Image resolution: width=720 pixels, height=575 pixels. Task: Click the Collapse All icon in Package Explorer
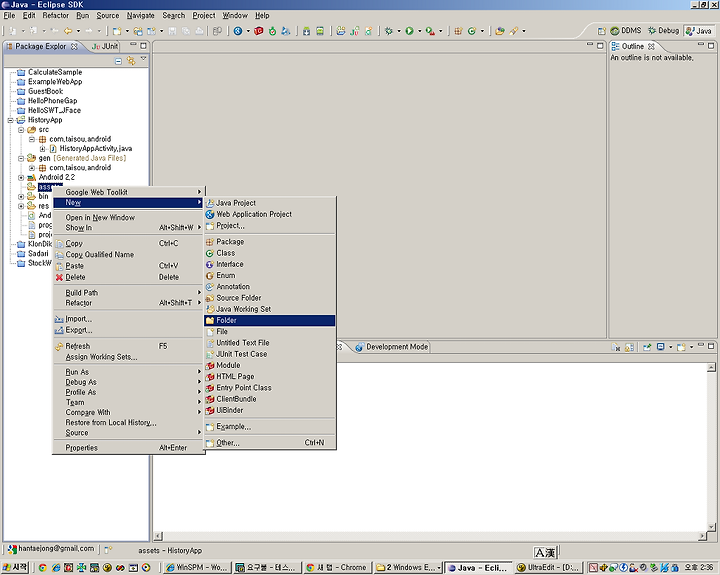coord(118,61)
